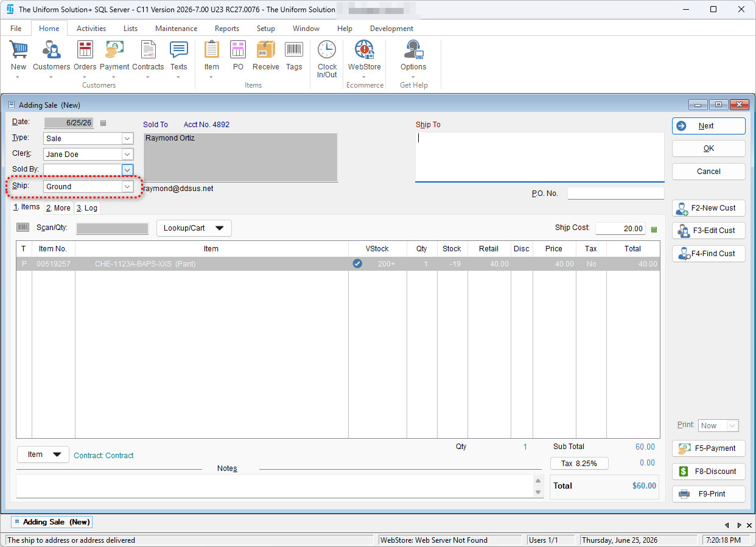
Task: Switch to the Lists ribbon tab
Action: point(130,29)
